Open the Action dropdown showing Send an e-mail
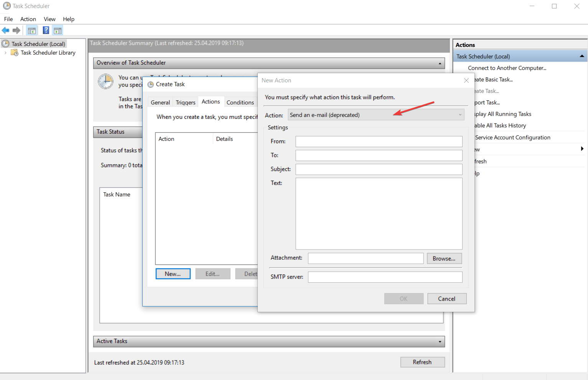 [x=460, y=115]
